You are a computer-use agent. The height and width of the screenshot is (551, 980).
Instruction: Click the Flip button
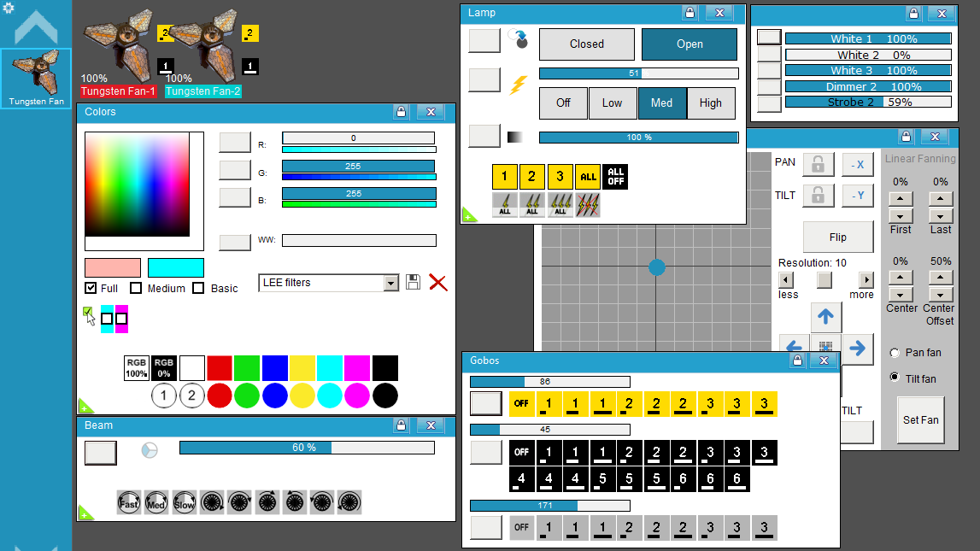click(x=838, y=237)
